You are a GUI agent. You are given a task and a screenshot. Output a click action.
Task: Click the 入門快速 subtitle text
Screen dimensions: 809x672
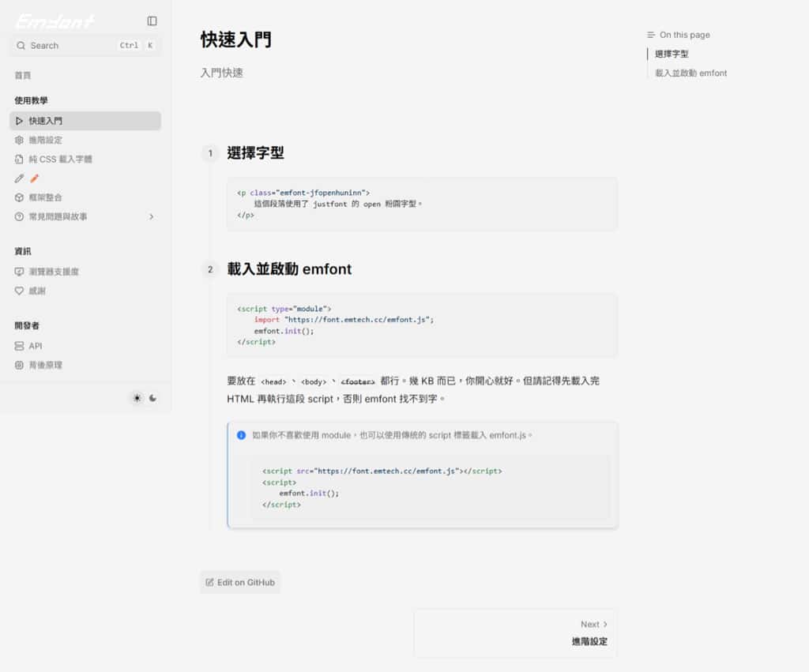[221, 73]
